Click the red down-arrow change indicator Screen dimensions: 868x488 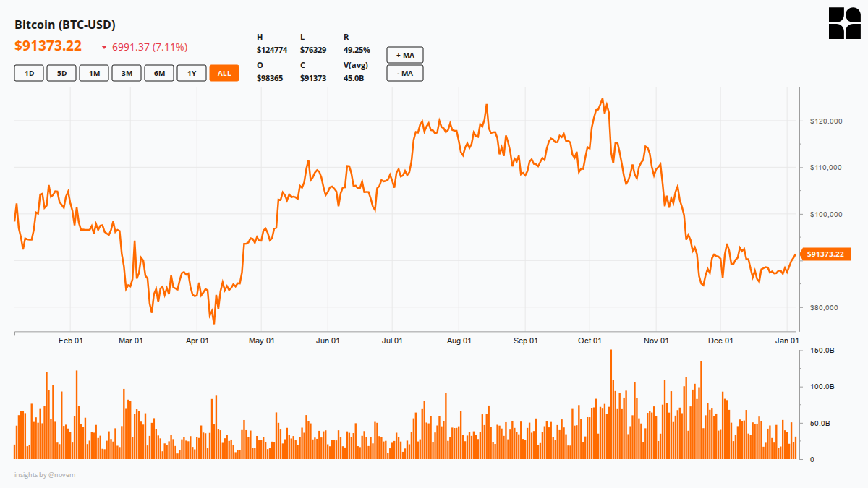pos(104,48)
